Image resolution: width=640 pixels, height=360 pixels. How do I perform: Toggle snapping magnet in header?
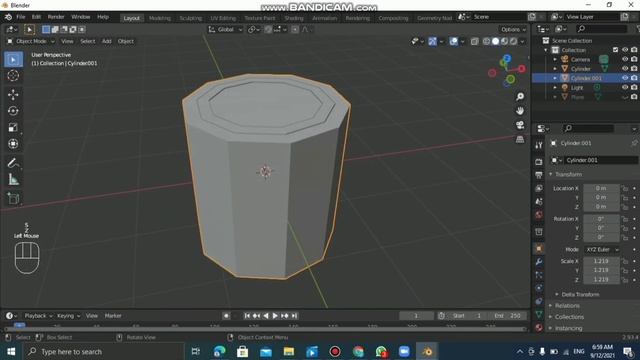[268, 29]
